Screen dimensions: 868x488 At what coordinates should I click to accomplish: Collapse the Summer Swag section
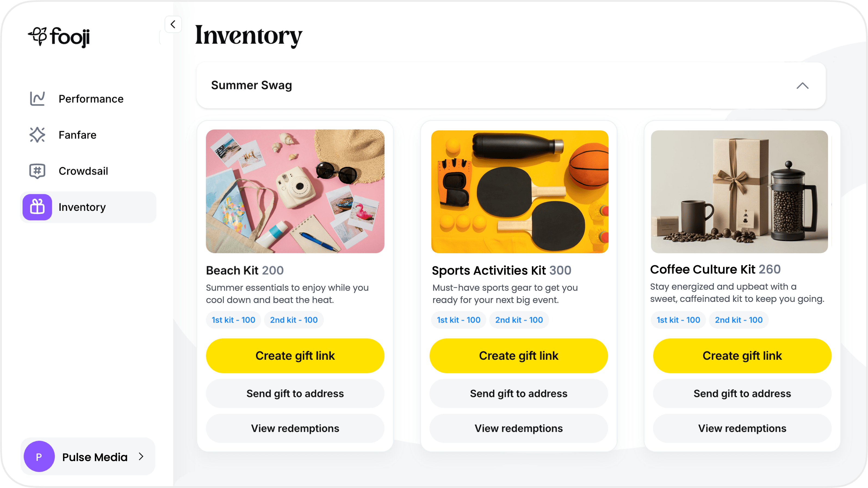[x=802, y=86]
